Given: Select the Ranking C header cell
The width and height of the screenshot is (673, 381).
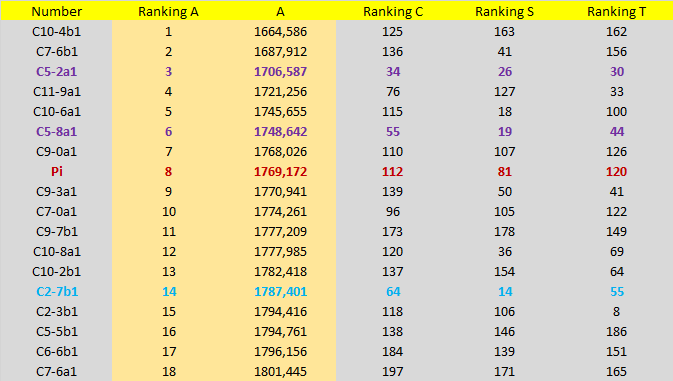Looking at the screenshot, I should click(x=393, y=12).
